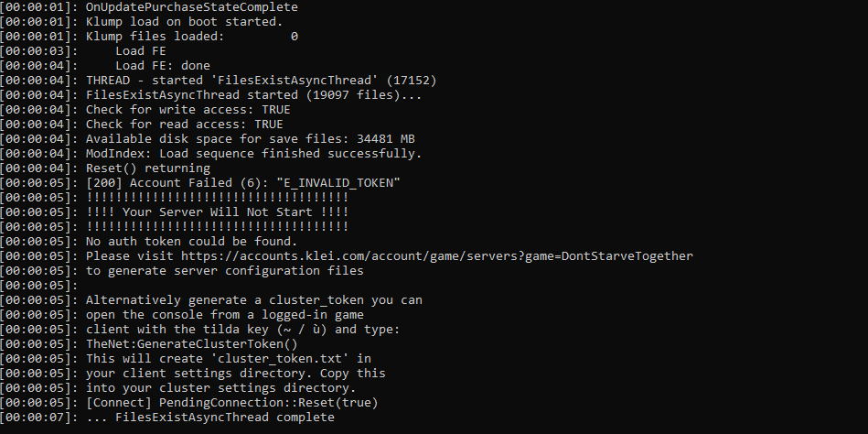Click the ModIndex load sequence finished line
The image size is (868, 434).
(x=253, y=154)
